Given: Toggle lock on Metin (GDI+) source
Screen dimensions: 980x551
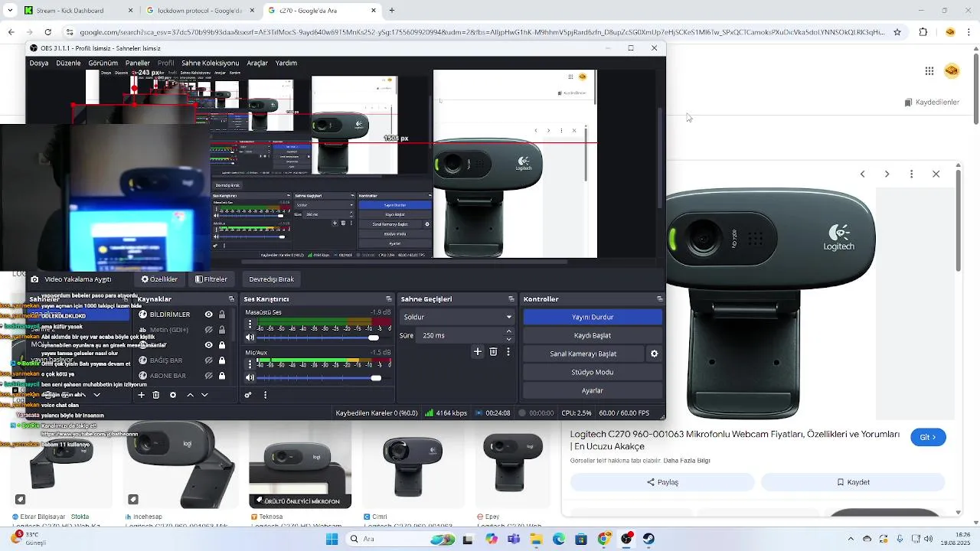Looking at the screenshot, I should (x=222, y=330).
